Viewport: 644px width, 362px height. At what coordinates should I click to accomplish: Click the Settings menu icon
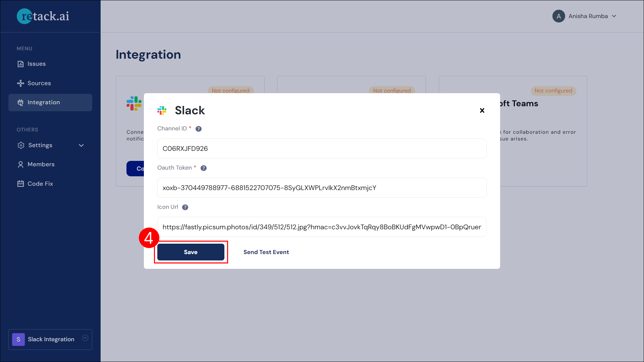tap(21, 145)
